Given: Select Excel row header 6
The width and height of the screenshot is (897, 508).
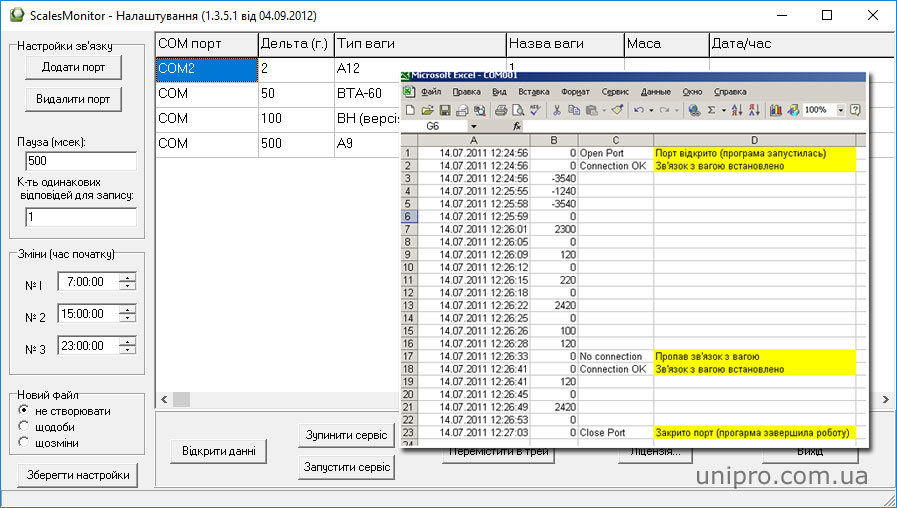Looking at the screenshot, I should click(x=408, y=216).
